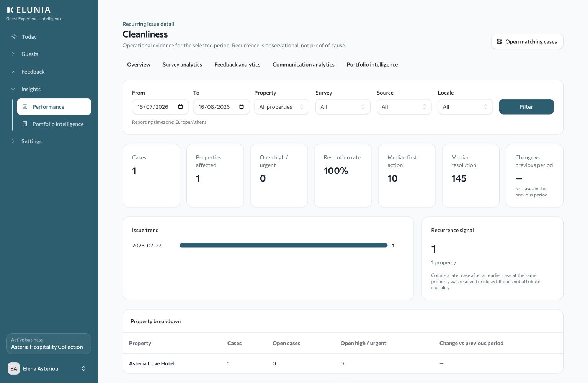Viewport: 588px width, 383px height.
Task: Apply filters with the Filter button
Action: [526, 107]
